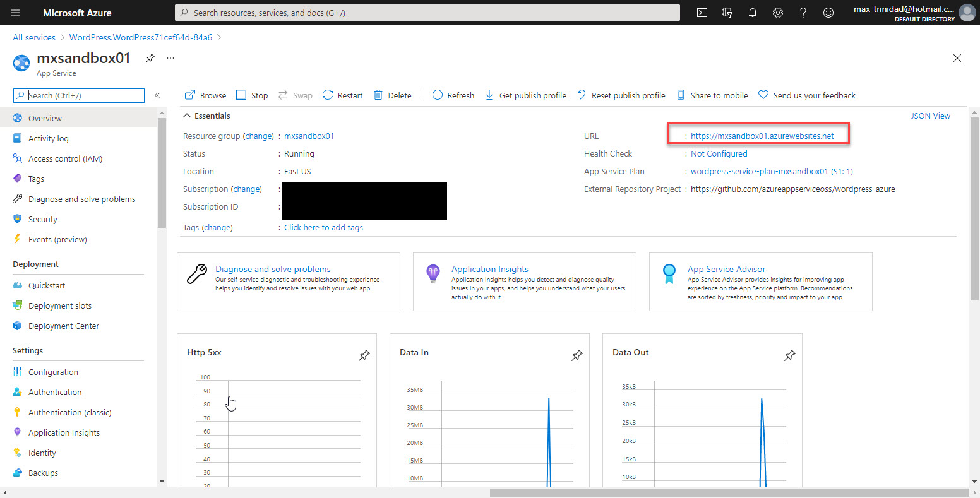The width and height of the screenshot is (980, 498).
Task: Open the portal hamburger menu
Action: coord(15,13)
